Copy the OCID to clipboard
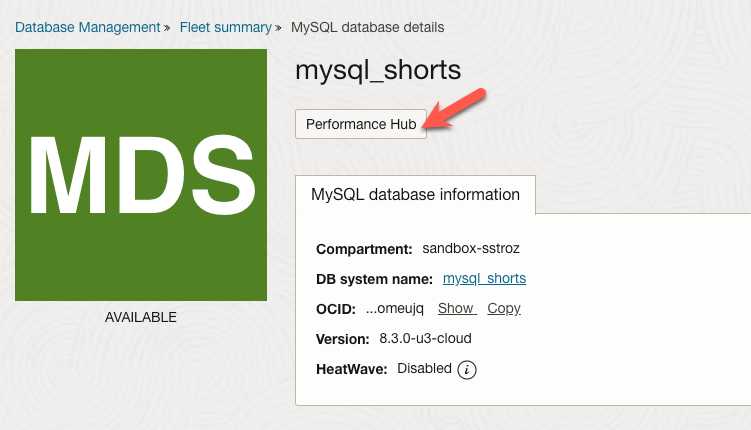This screenshot has width=751, height=430. click(504, 308)
